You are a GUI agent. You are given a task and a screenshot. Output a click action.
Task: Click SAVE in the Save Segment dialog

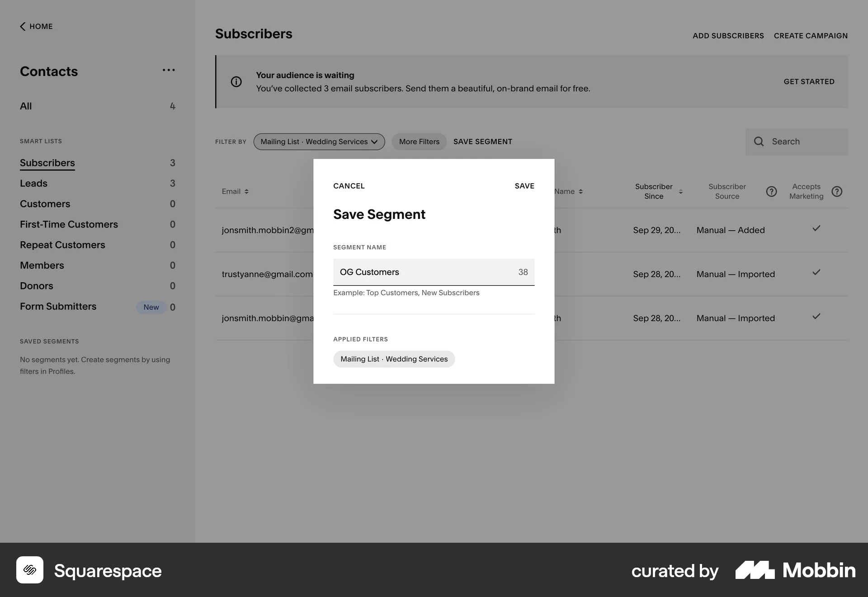(x=524, y=185)
